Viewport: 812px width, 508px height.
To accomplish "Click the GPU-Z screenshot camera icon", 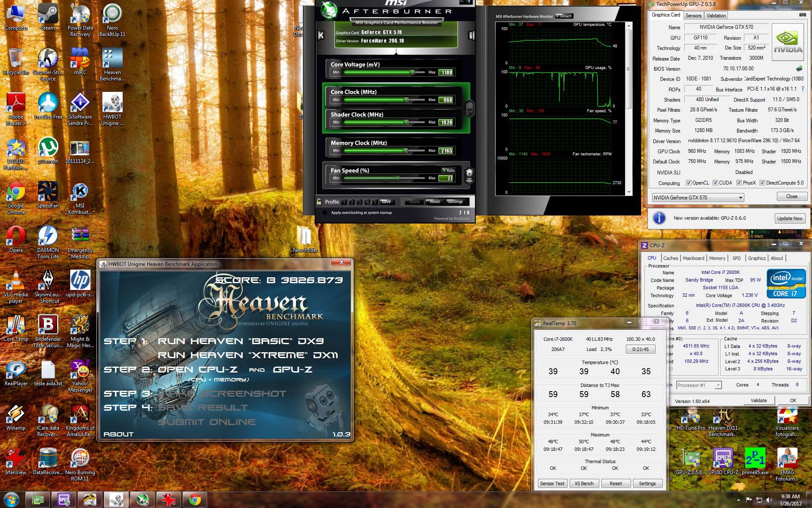I will click(x=802, y=15).
